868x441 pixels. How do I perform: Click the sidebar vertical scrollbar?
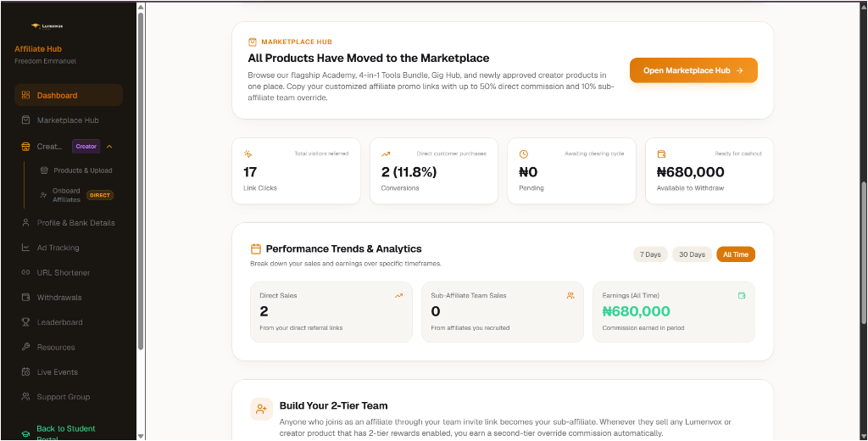click(141, 180)
